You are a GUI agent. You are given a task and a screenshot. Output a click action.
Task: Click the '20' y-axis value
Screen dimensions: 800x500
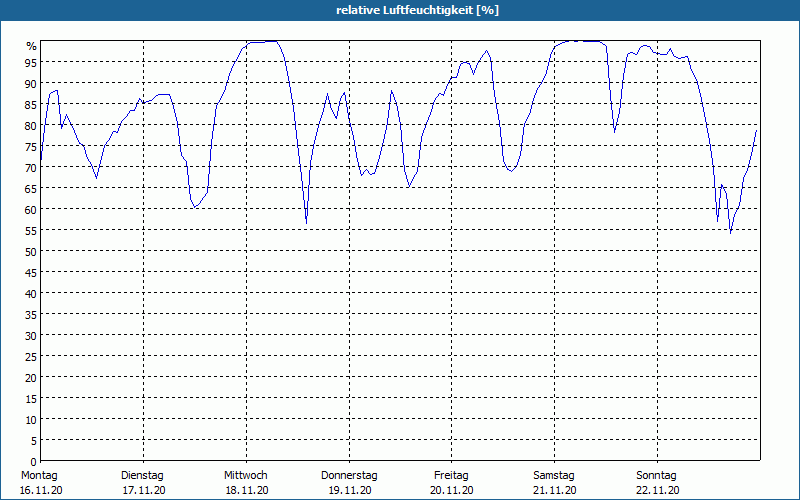(x=31, y=378)
